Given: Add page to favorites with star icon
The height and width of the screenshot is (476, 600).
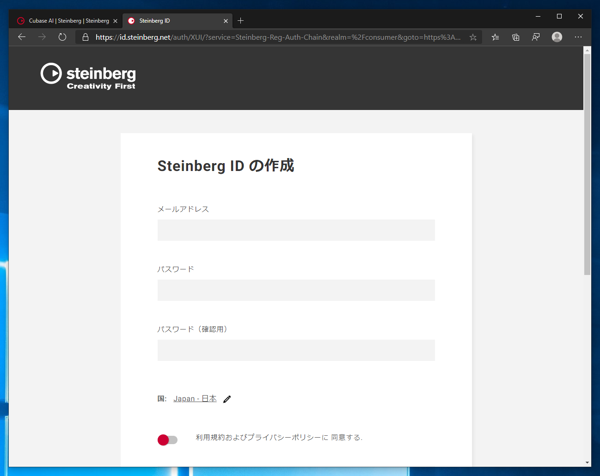Looking at the screenshot, I should tap(473, 37).
